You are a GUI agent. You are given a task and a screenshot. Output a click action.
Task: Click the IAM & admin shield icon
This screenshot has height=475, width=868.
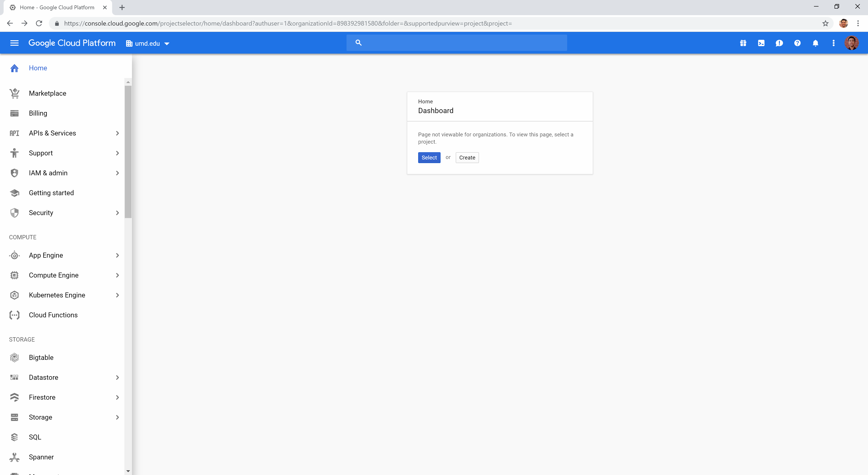[x=14, y=173]
